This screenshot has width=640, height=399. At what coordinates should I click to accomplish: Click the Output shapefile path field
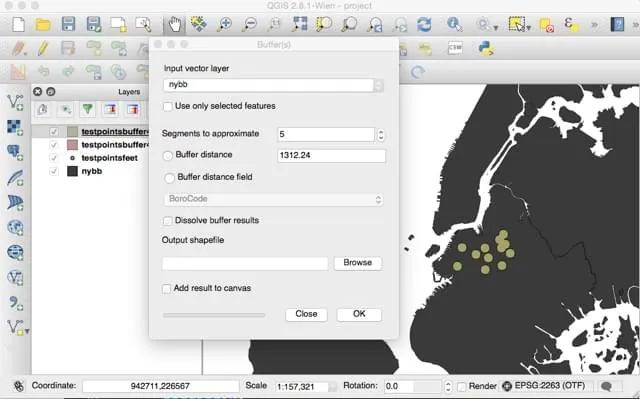click(x=245, y=263)
